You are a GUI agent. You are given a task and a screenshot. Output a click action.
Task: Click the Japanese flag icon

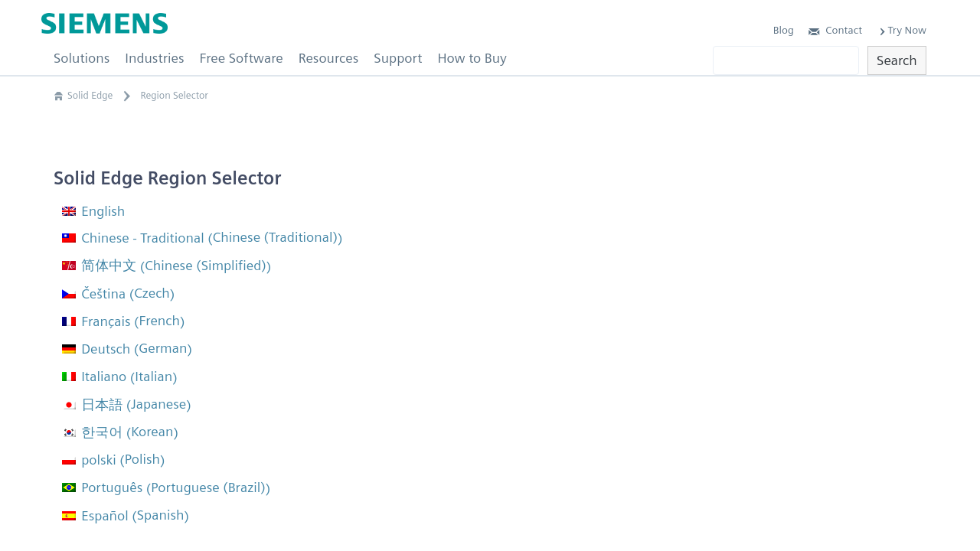click(x=69, y=405)
